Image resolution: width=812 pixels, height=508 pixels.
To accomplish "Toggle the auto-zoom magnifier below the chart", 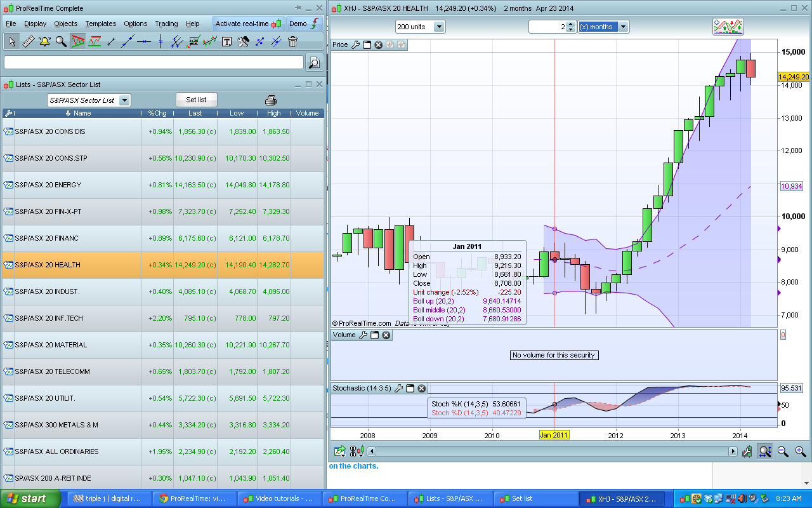I will click(765, 451).
